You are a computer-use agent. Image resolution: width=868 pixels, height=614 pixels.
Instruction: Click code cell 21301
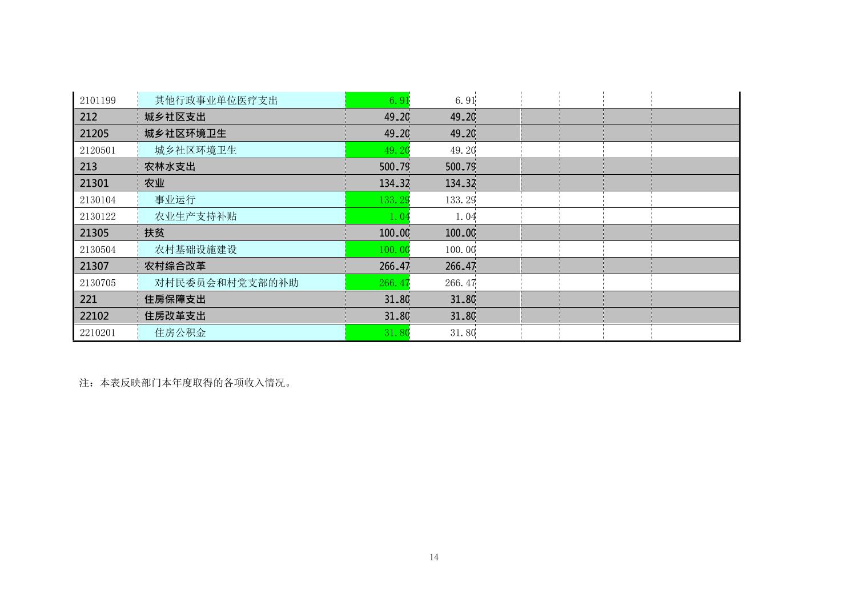coord(106,183)
